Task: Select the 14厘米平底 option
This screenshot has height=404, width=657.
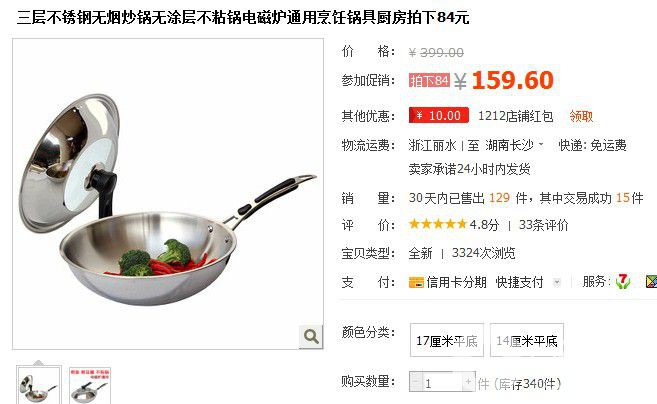Action: [x=527, y=340]
